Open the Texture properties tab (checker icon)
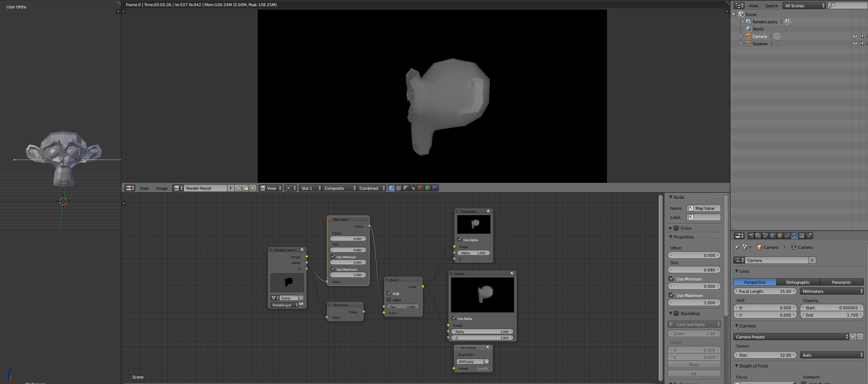Screen dimensions: 868x384 [802, 236]
